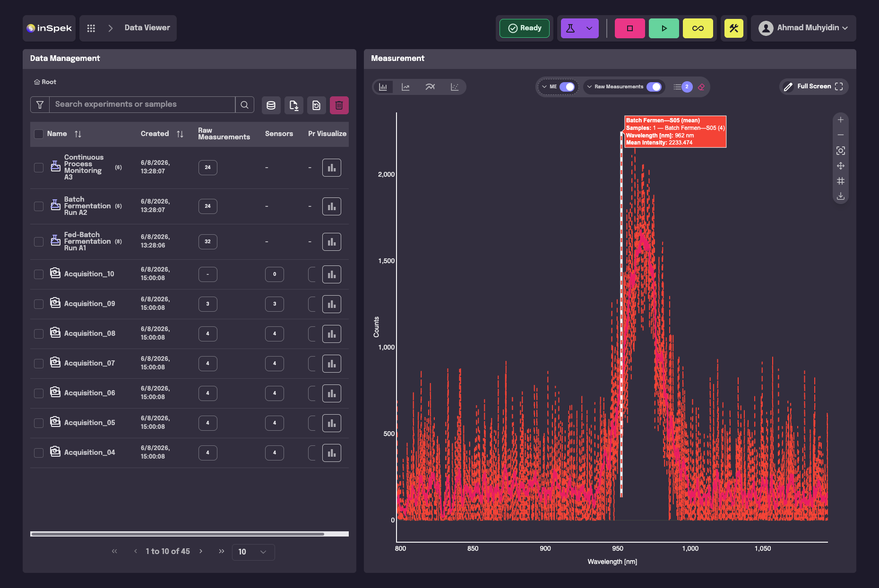Open the rows-per-page dropdown showing 10

click(253, 552)
